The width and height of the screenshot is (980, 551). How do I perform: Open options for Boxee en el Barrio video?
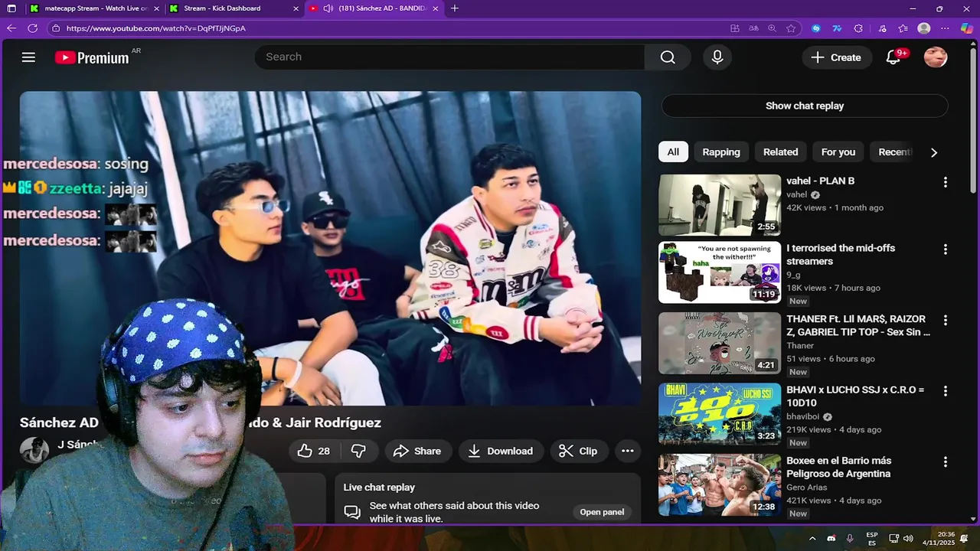pyautogui.click(x=946, y=462)
